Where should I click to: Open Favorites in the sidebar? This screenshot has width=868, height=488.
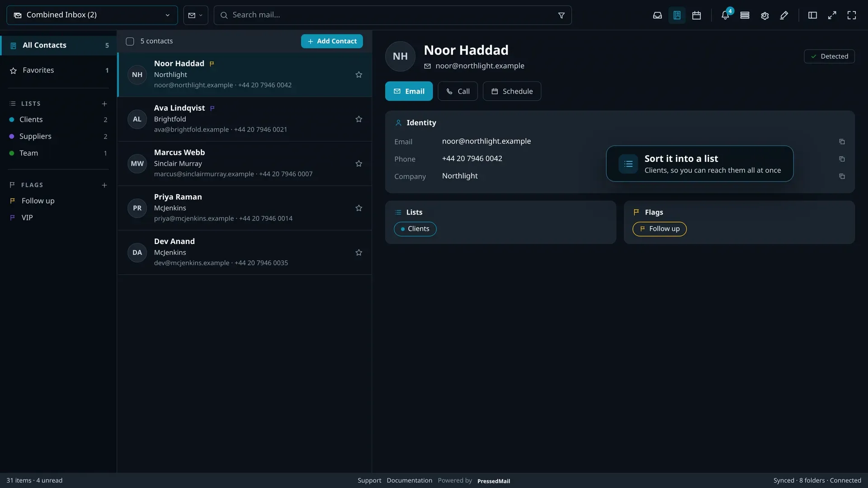[x=58, y=70]
